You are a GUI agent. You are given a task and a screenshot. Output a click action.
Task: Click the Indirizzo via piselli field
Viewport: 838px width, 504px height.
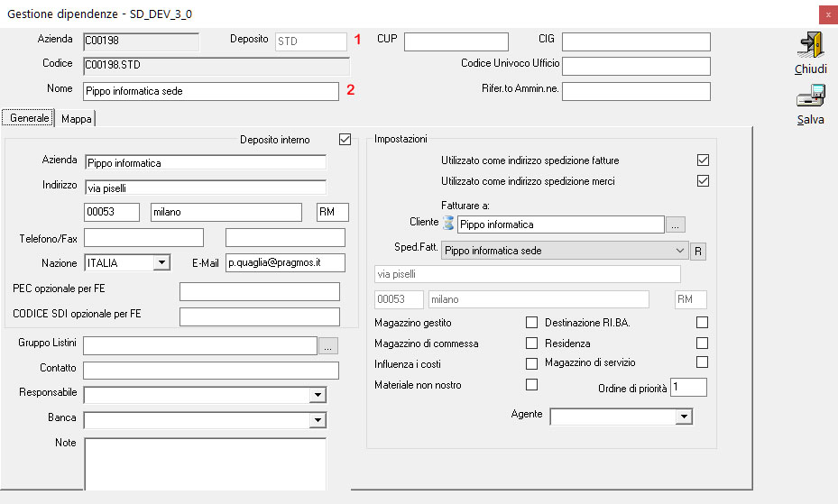point(206,188)
